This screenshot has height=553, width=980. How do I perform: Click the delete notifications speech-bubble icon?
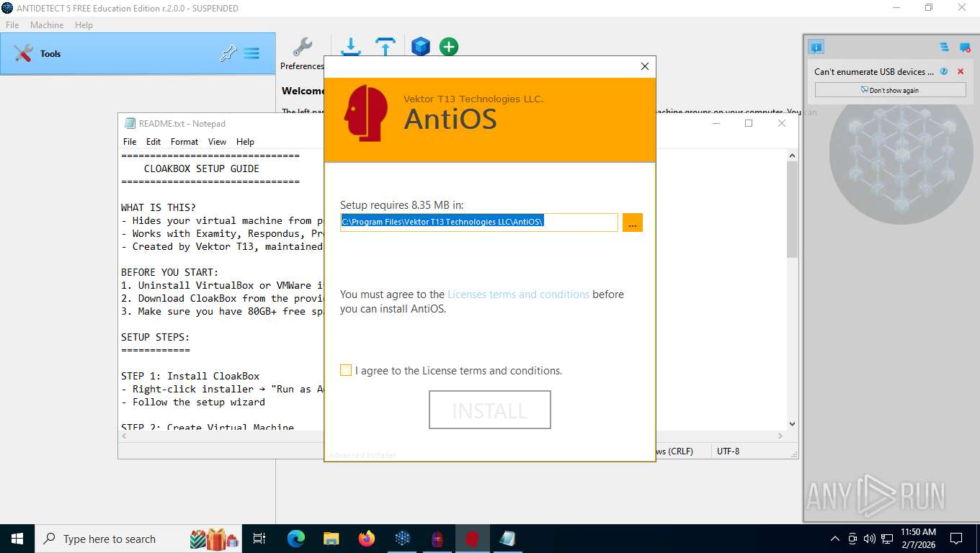[965, 48]
